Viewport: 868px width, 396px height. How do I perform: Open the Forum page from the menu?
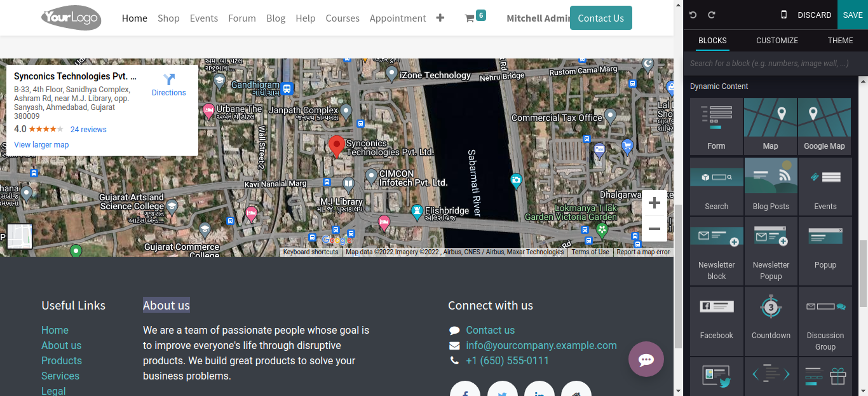pos(242,18)
